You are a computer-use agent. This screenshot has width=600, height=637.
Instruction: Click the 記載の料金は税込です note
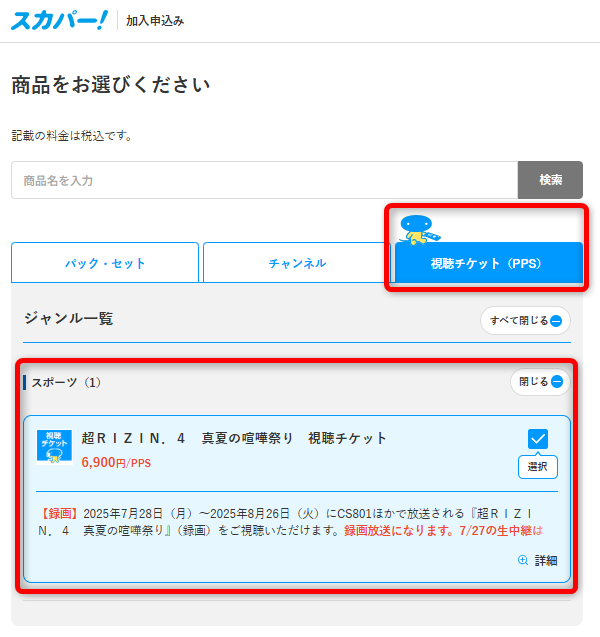tap(72, 136)
